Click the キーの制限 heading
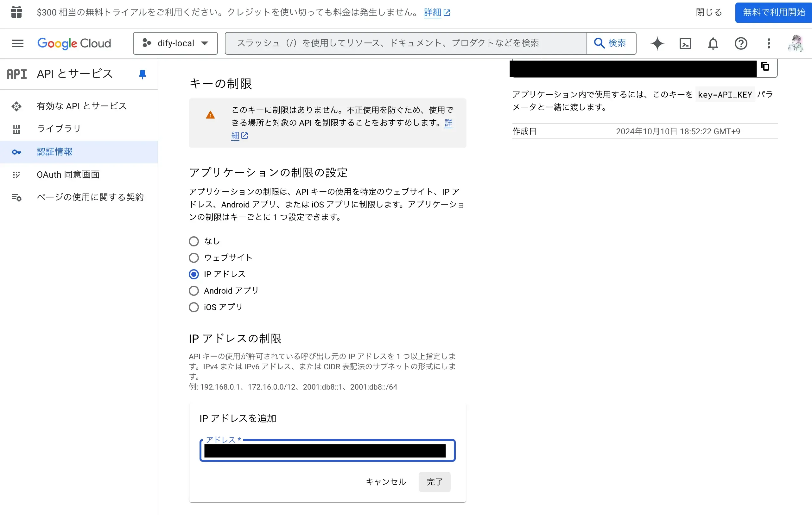Image resolution: width=812 pixels, height=515 pixels. pos(221,84)
